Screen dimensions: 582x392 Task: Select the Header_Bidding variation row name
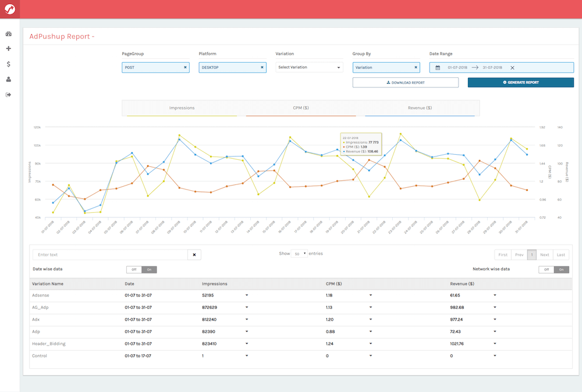point(49,344)
